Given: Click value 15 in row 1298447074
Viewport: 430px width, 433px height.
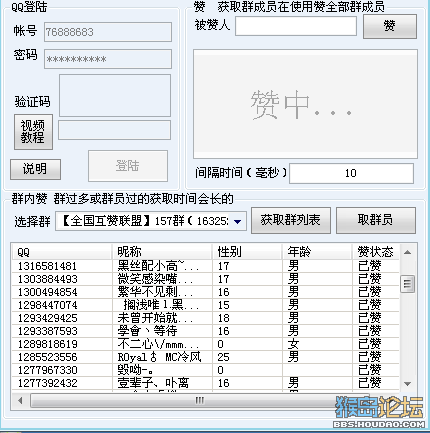Looking at the screenshot, I should pos(223,305).
